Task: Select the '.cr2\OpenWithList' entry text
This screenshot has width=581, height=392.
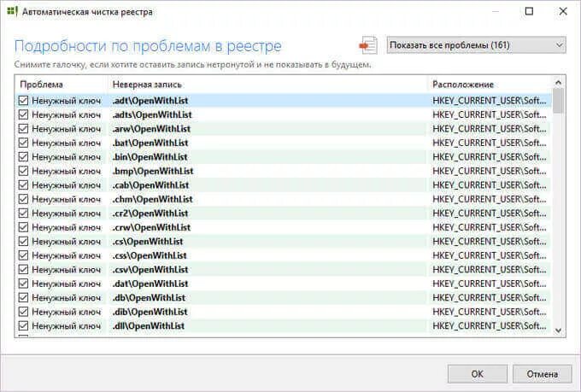Action: tap(150, 213)
